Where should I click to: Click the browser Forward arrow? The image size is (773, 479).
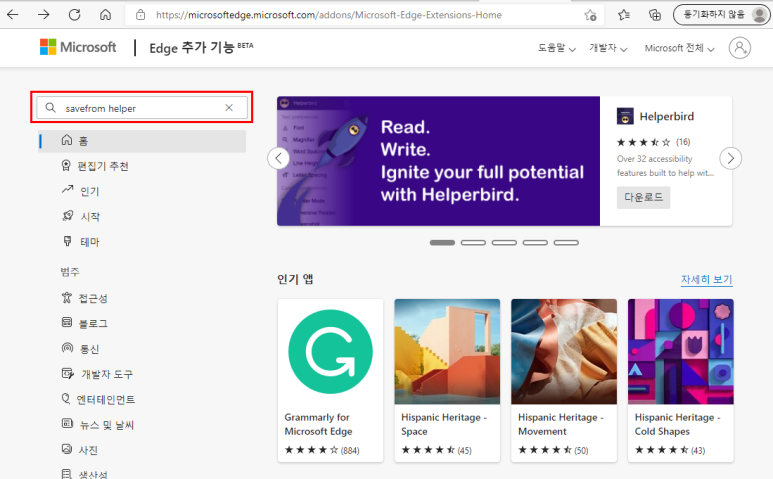coord(43,15)
